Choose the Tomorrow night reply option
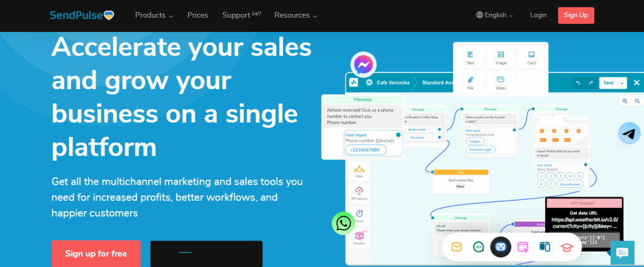This screenshot has width=644, height=267. tap(480, 150)
